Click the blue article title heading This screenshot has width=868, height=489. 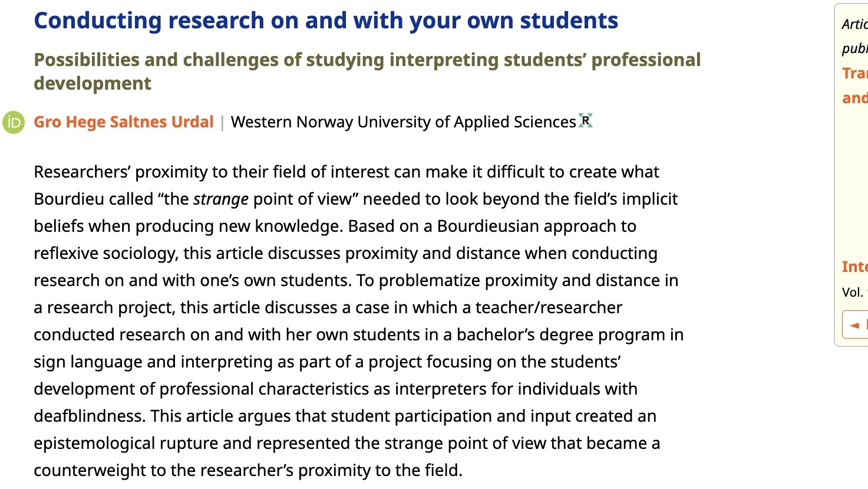(x=326, y=21)
